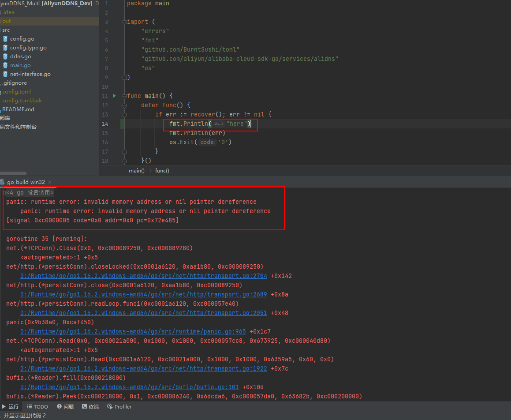Click the Go file icon next to config.go
The image size is (511, 420).
click(x=5, y=39)
